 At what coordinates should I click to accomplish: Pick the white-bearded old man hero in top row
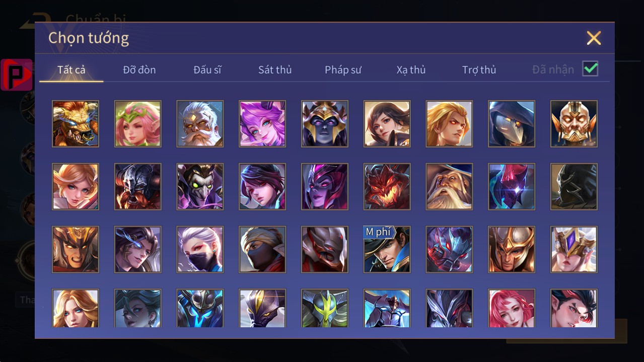click(x=200, y=124)
